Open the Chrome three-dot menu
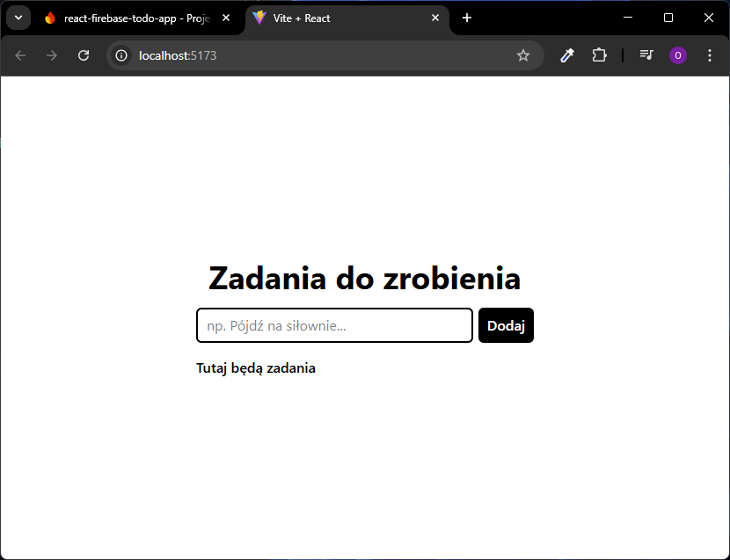Image resolution: width=730 pixels, height=560 pixels. [x=710, y=56]
